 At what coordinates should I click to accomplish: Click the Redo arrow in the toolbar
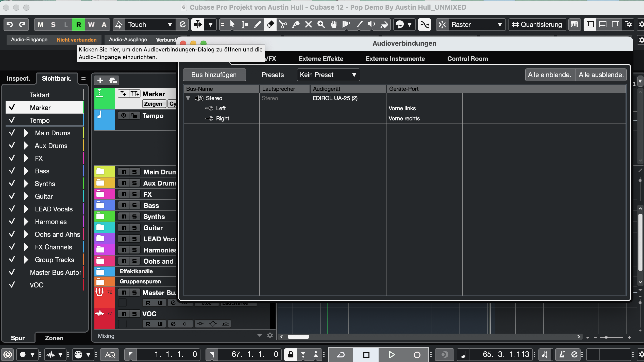point(23,25)
